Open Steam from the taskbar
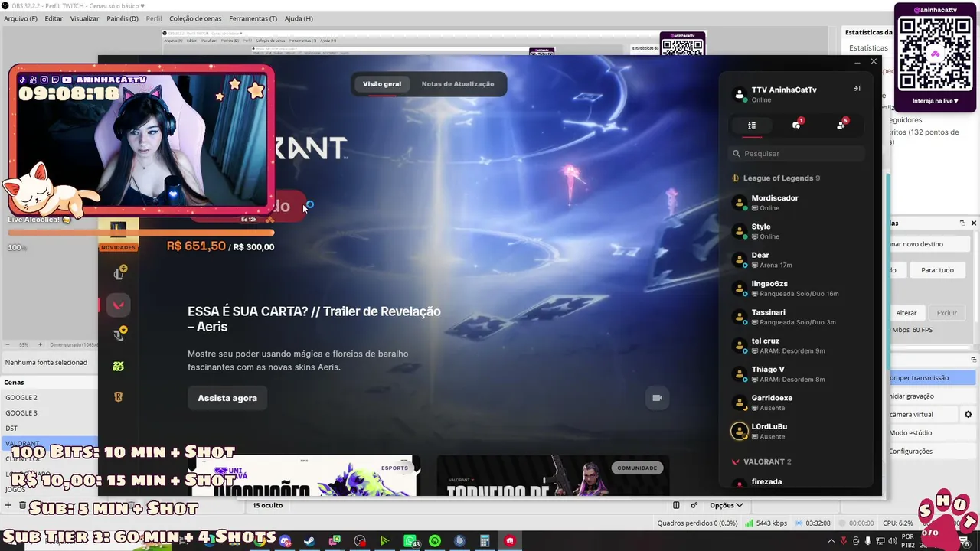980x551 pixels. [x=309, y=541]
